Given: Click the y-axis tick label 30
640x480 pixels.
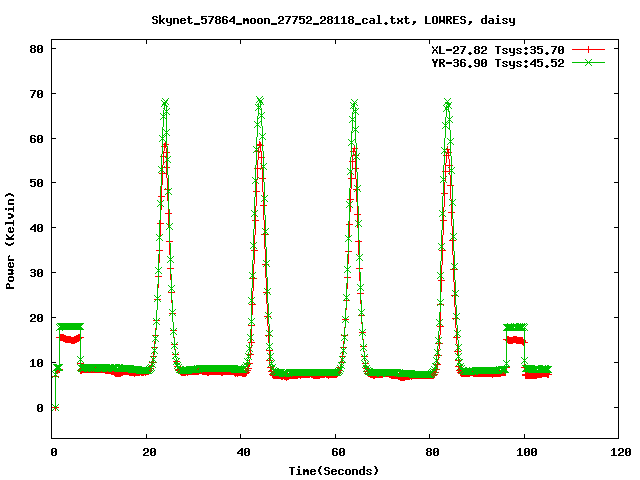Looking at the screenshot, I should click(x=37, y=273).
